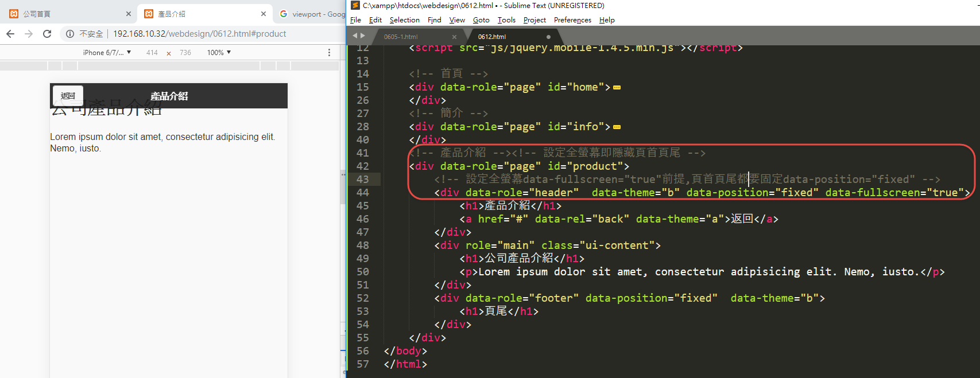The image size is (980, 378).
Task: Open the Preferences menu in Sublime Text
Action: pos(572,20)
